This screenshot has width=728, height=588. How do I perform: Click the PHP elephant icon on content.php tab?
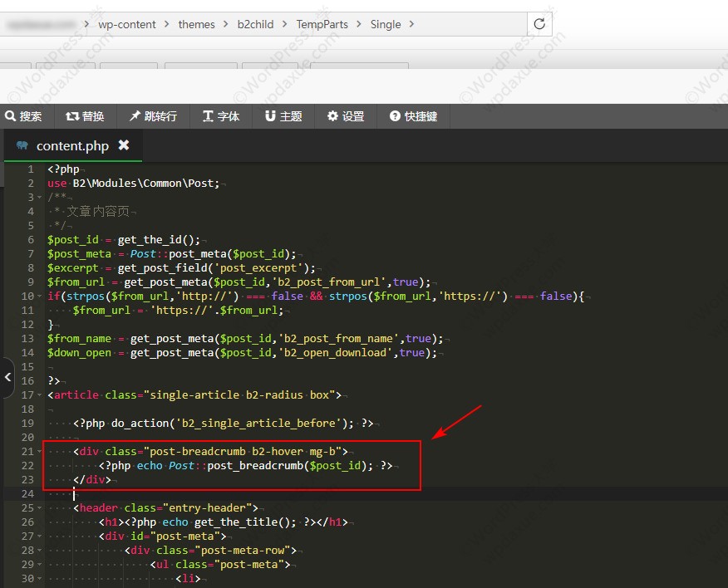point(22,145)
